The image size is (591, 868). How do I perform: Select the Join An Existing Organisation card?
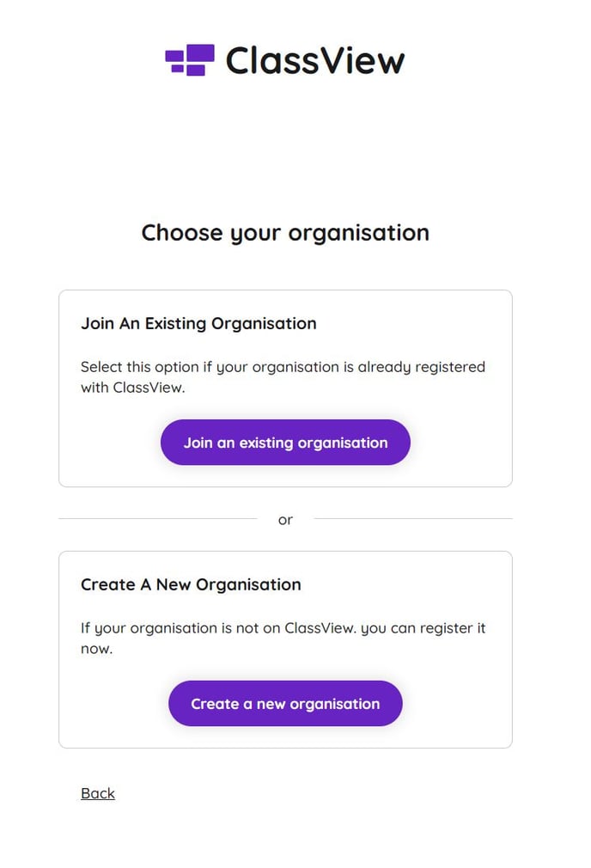click(x=284, y=387)
